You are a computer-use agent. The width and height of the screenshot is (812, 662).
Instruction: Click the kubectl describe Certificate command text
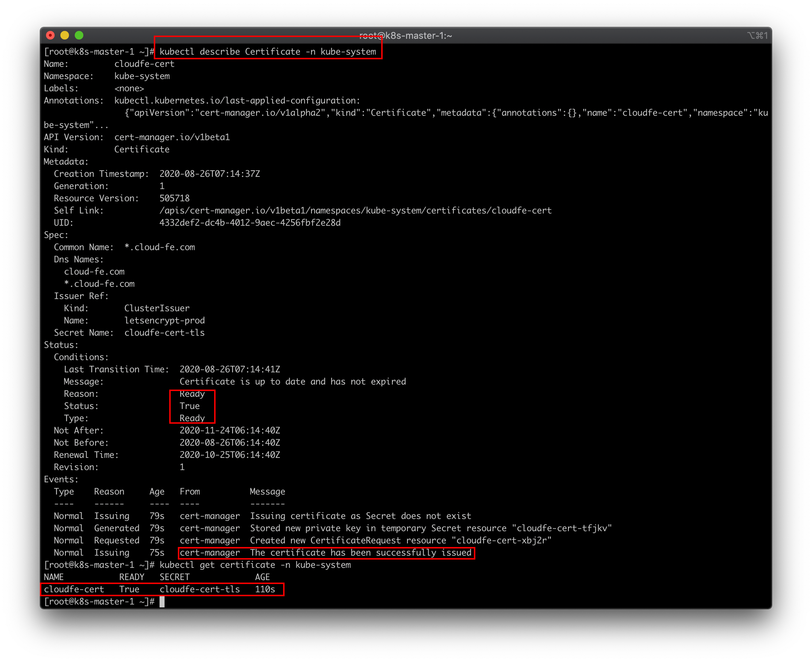[x=268, y=51]
